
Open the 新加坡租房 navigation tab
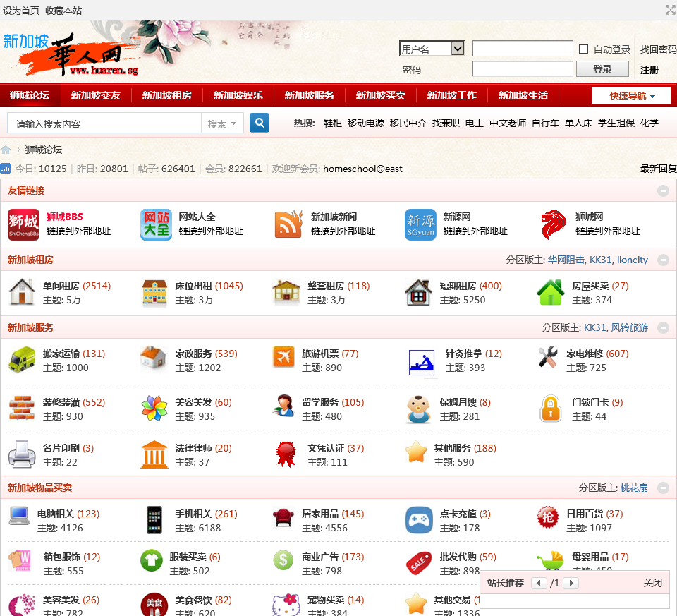click(x=166, y=95)
